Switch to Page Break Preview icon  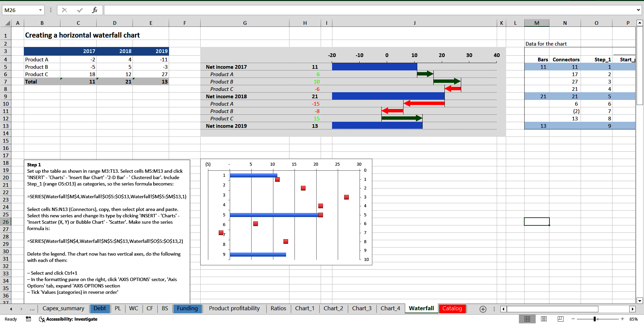[x=560, y=319]
